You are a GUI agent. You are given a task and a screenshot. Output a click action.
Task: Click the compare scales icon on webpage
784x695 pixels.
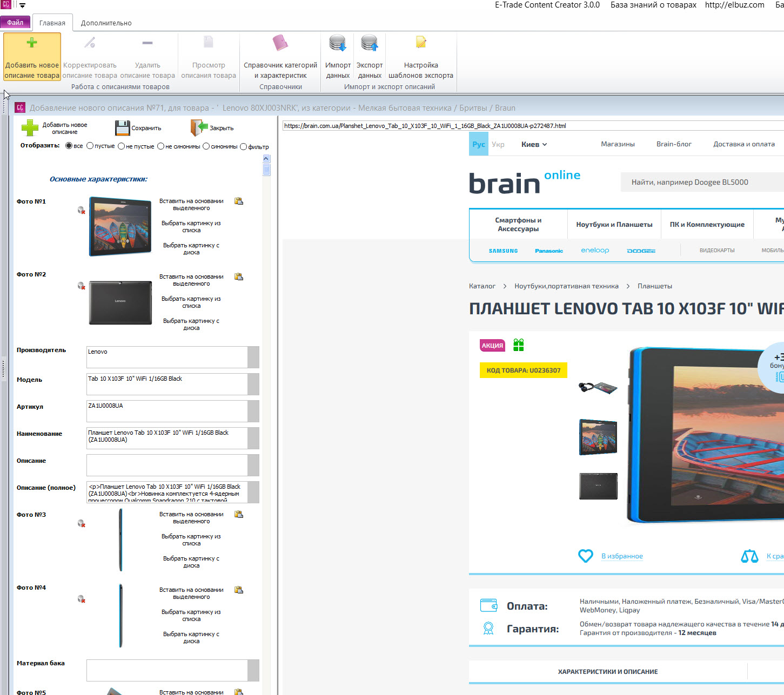[x=749, y=556]
